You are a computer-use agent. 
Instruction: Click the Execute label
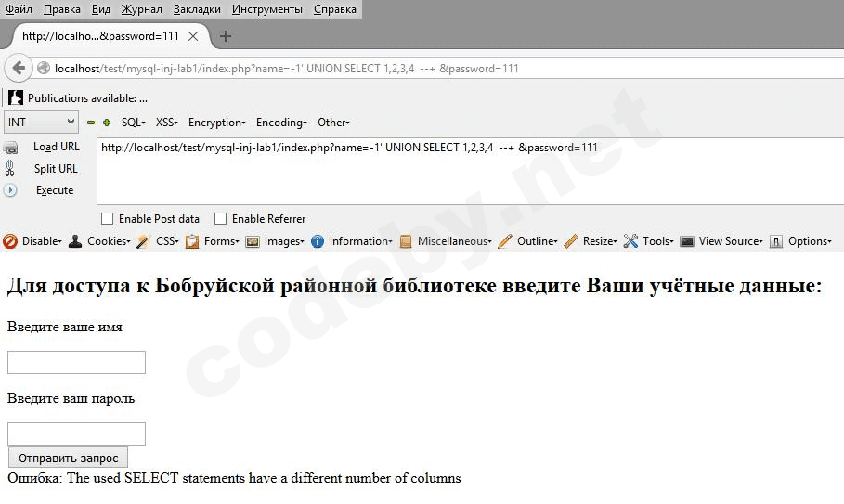(55, 190)
